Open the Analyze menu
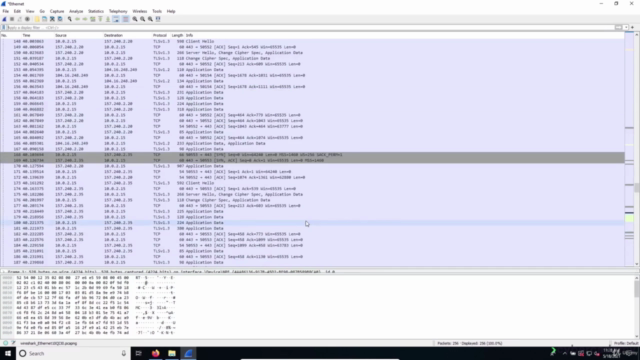The image size is (640, 360). pyautogui.click(x=76, y=11)
